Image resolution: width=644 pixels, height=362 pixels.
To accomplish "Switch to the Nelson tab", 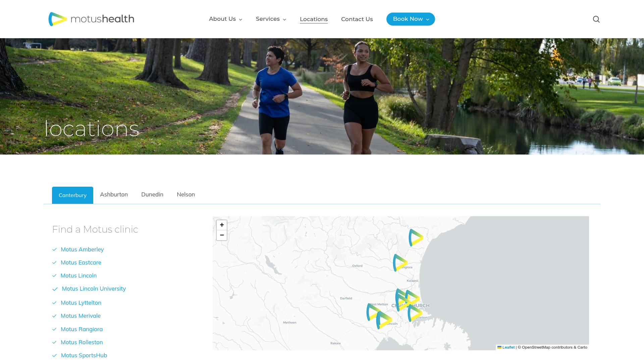I will (x=186, y=194).
